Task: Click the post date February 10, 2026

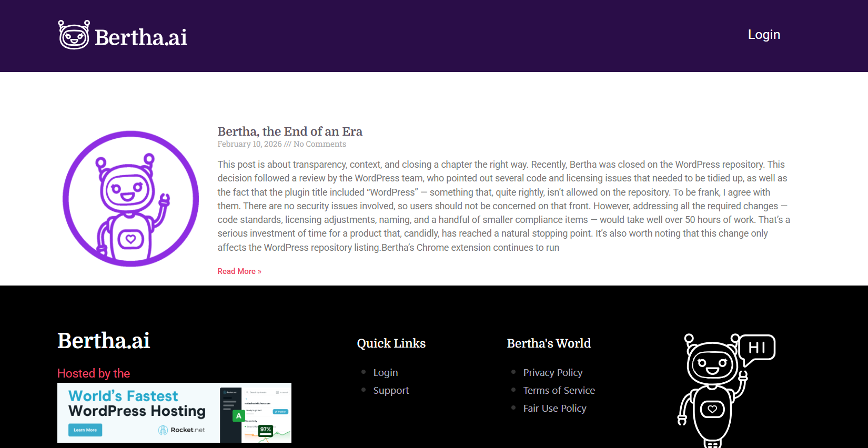Action: (x=249, y=144)
